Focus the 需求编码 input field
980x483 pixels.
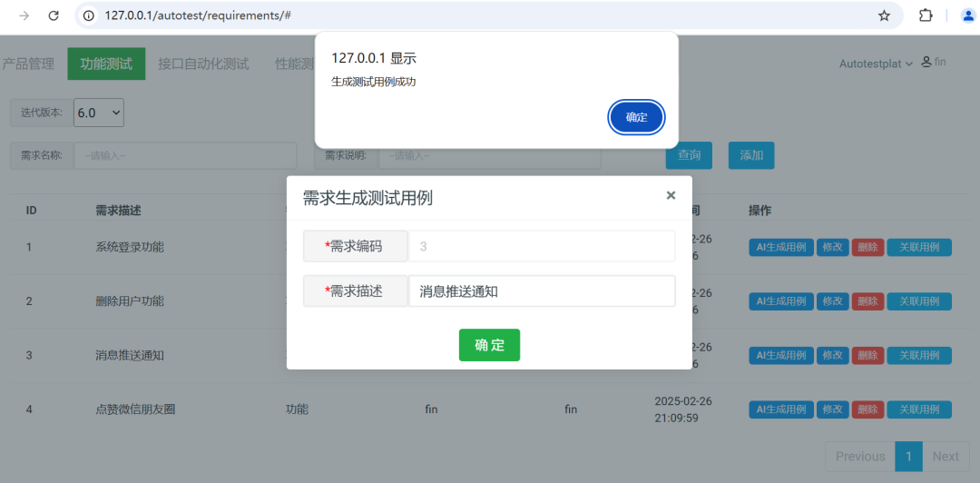542,247
